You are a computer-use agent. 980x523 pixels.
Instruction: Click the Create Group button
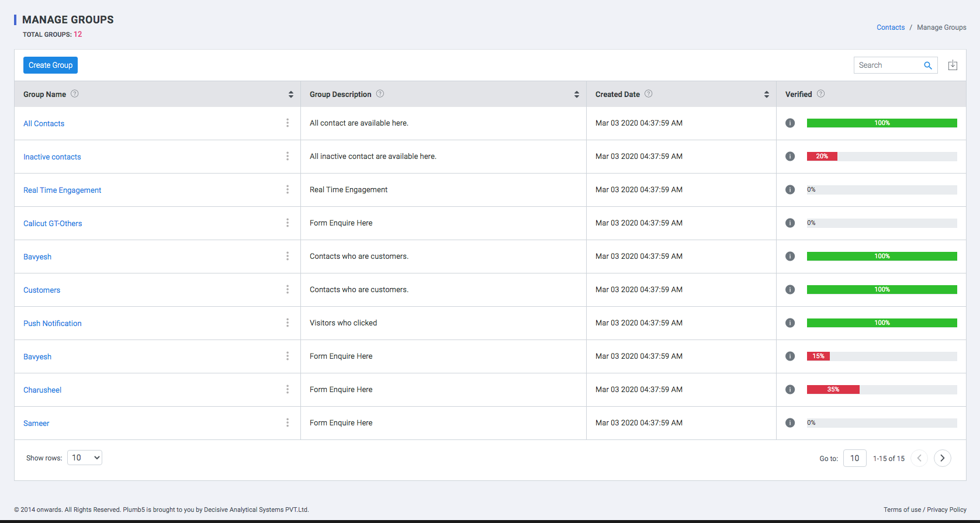[50, 65]
